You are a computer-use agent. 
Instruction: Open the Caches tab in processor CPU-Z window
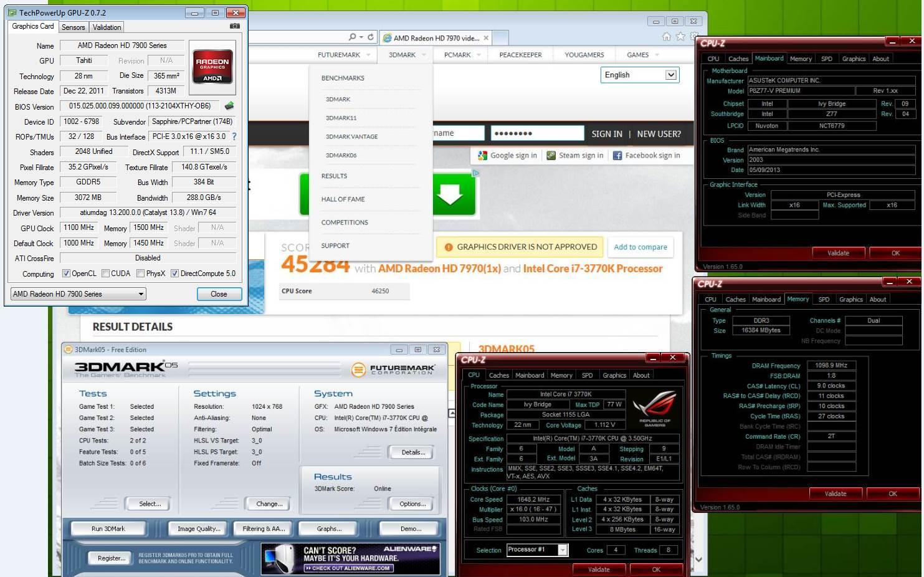pyautogui.click(x=498, y=375)
